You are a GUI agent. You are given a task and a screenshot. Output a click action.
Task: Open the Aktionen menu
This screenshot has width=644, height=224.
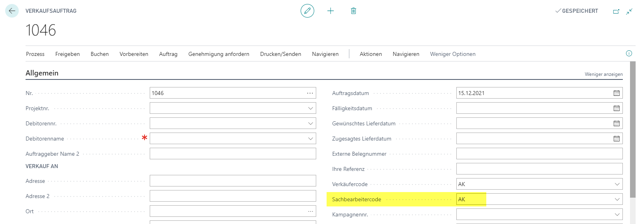371,54
